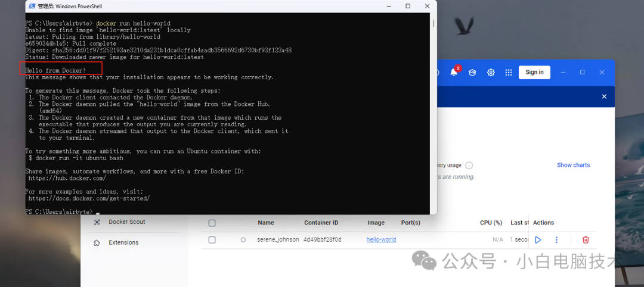
Task: Click the serene_johnson container name
Action: coord(278,239)
